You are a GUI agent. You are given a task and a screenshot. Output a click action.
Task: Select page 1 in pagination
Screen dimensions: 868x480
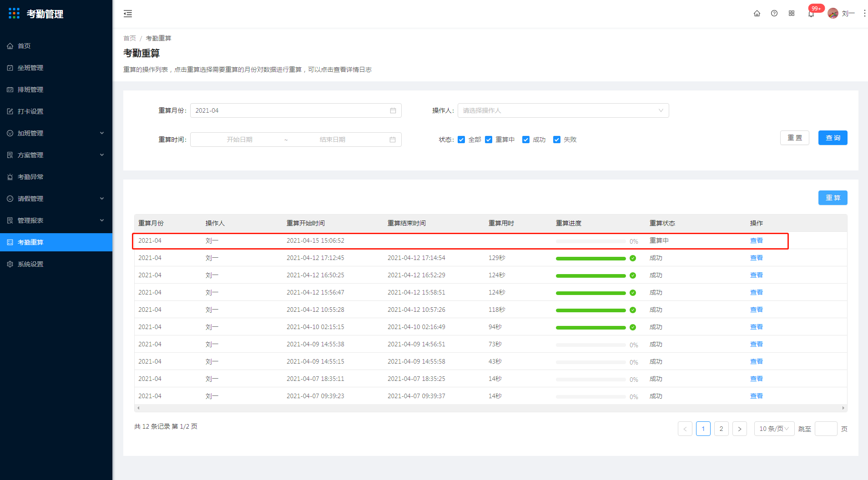click(x=703, y=429)
